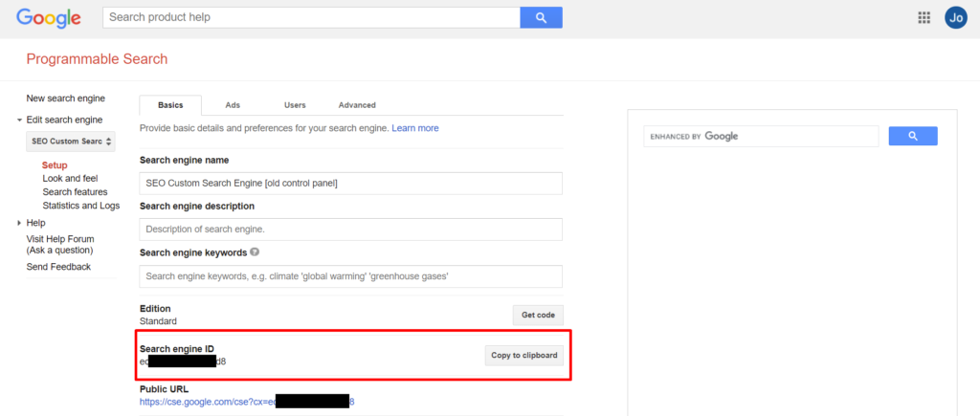Open Statistics and Logs page

pyautogui.click(x=81, y=205)
